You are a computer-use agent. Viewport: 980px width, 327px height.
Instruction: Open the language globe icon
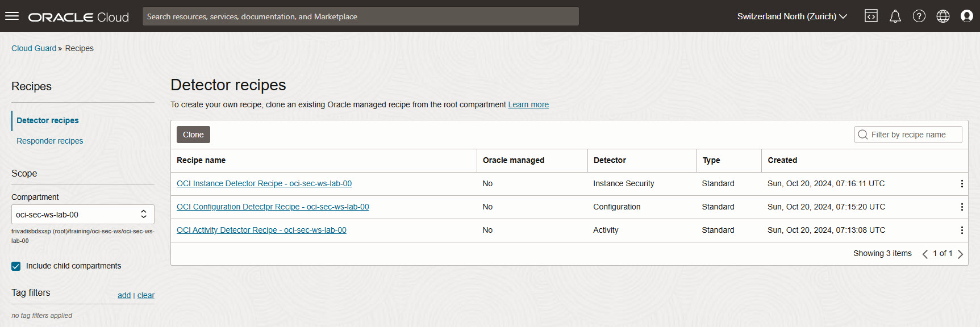pos(943,16)
